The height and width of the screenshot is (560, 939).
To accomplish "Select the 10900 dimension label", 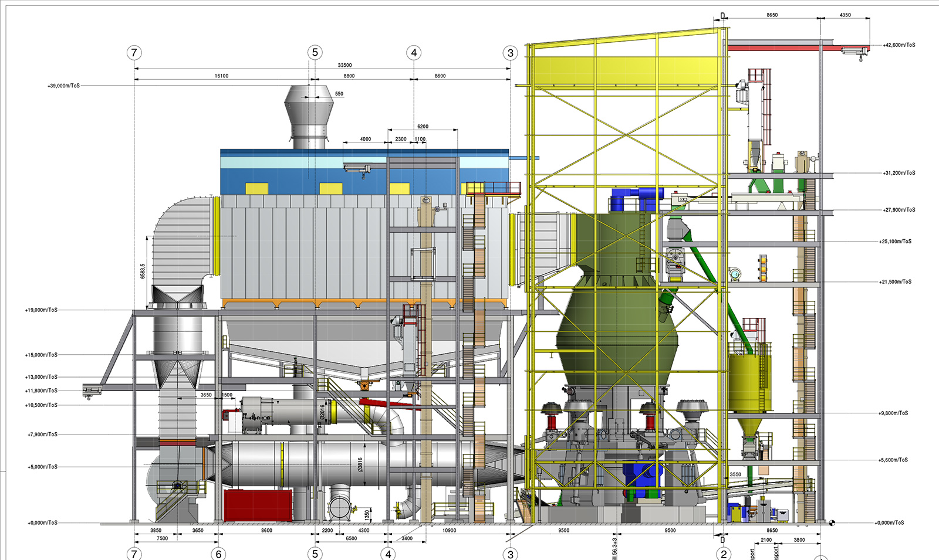I will (x=449, y=530).
